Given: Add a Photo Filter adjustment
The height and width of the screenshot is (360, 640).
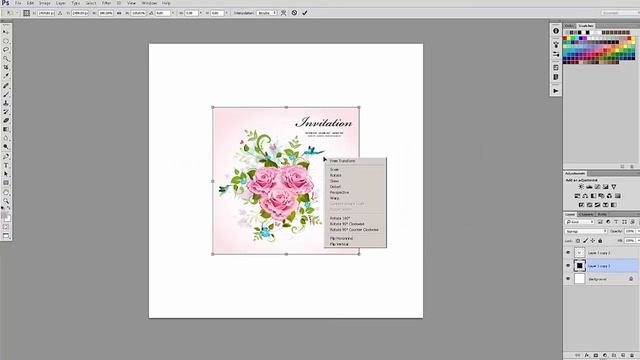Looking at the screenshot, I should (602, 196).
